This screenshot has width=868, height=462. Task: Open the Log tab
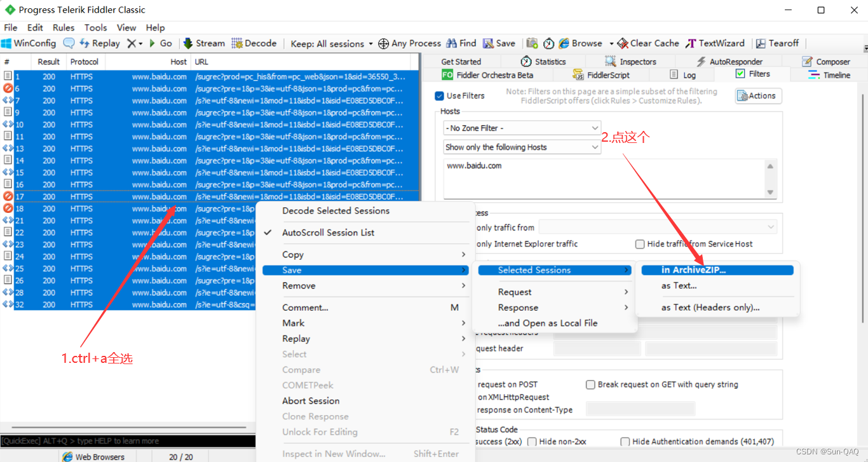pos(682,75)
